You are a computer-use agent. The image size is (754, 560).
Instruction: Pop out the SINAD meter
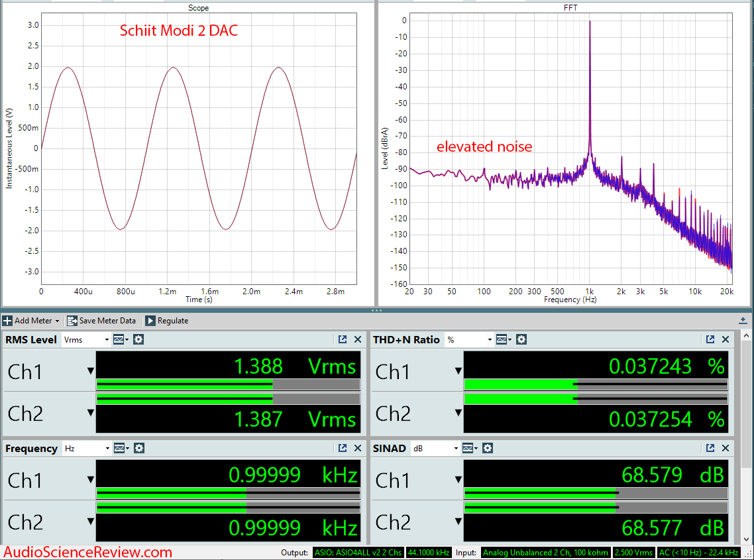point(710,449)
